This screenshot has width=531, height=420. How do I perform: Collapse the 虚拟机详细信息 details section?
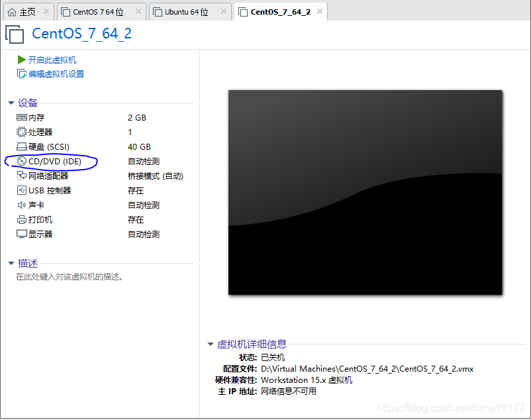tap(211, 344)
